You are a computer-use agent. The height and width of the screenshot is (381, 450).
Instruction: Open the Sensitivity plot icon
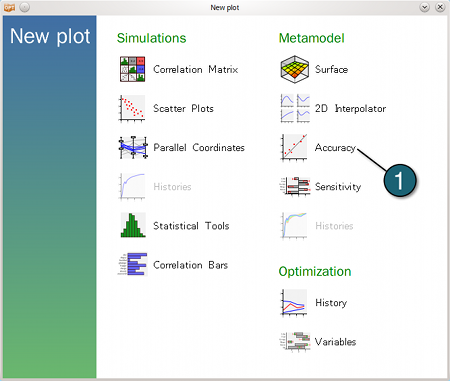point(295,186)
